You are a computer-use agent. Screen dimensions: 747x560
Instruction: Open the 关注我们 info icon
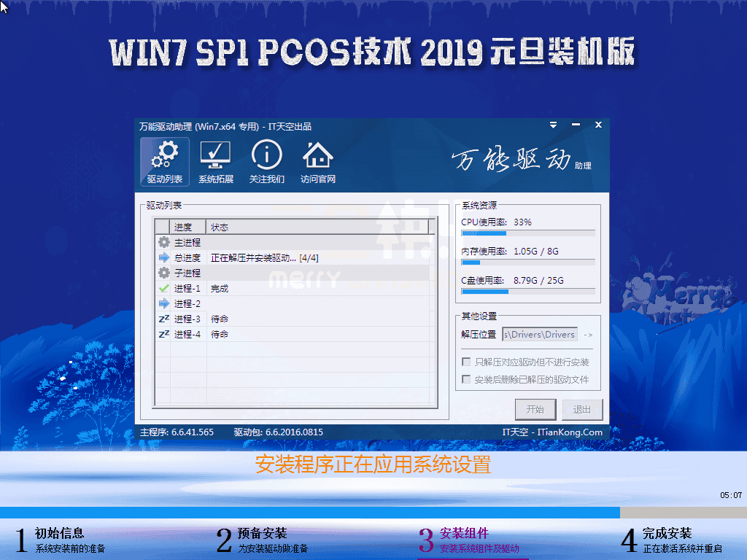(x=267, y=162)
